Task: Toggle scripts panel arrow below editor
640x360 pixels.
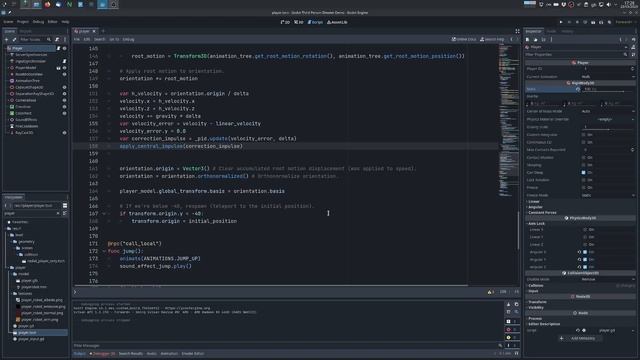Action: pos(75,292)
